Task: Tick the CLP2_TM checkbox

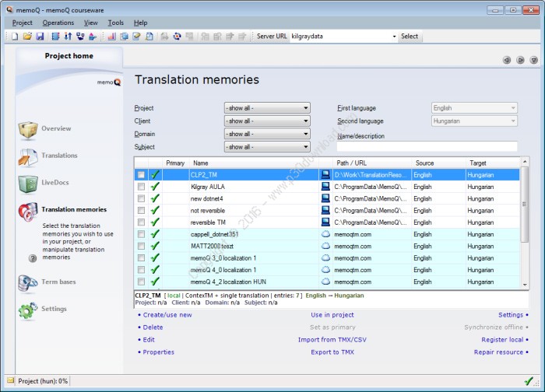Action: [141, 175]
